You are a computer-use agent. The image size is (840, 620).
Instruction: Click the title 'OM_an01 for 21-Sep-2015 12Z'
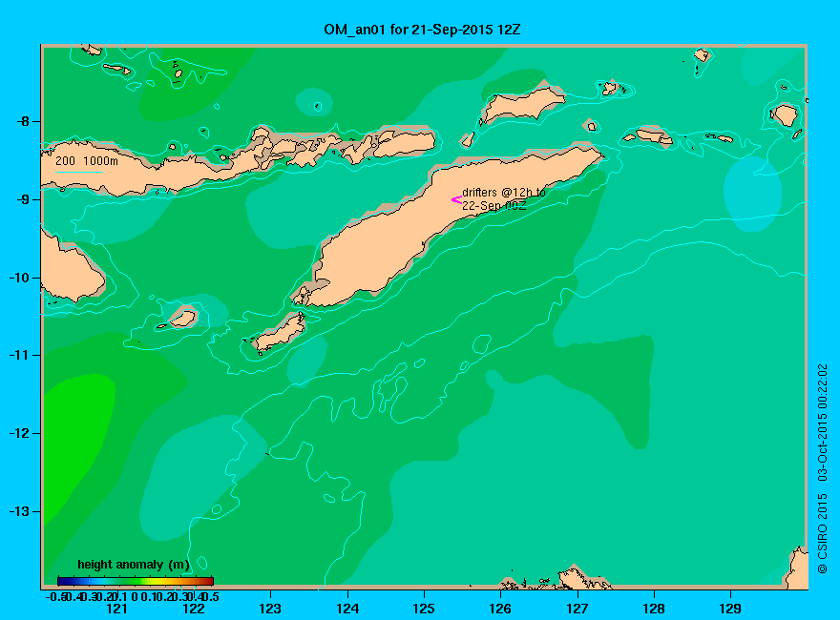[422, 30]
